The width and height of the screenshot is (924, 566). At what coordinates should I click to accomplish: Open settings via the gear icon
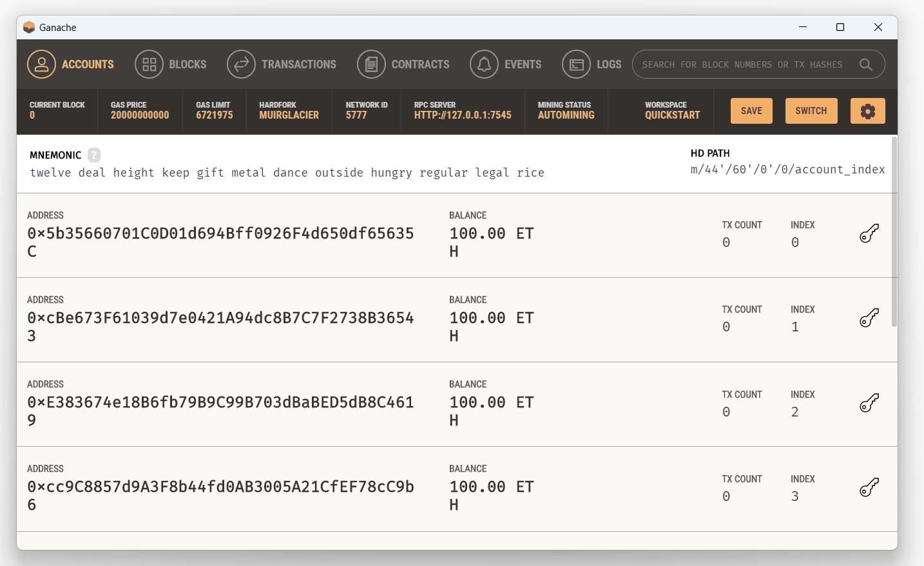tap(868, 111)
